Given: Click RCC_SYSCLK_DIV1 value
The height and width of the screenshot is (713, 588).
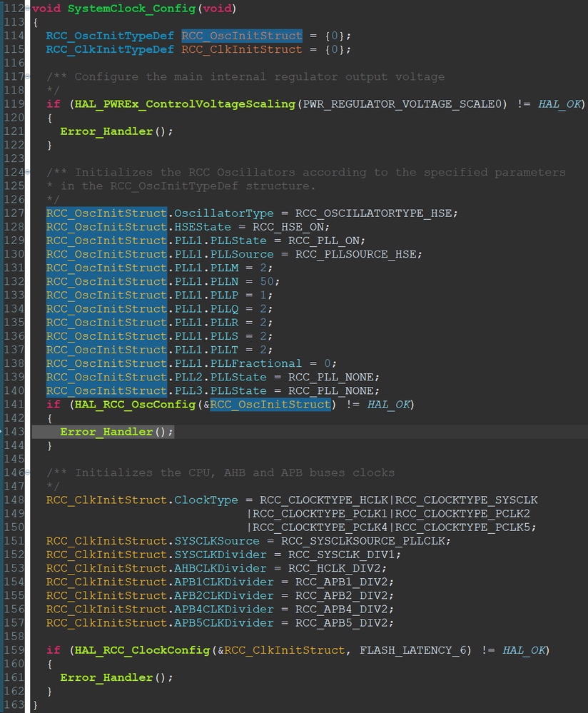Looking at the screenshot, I should (x=342, y=555).
